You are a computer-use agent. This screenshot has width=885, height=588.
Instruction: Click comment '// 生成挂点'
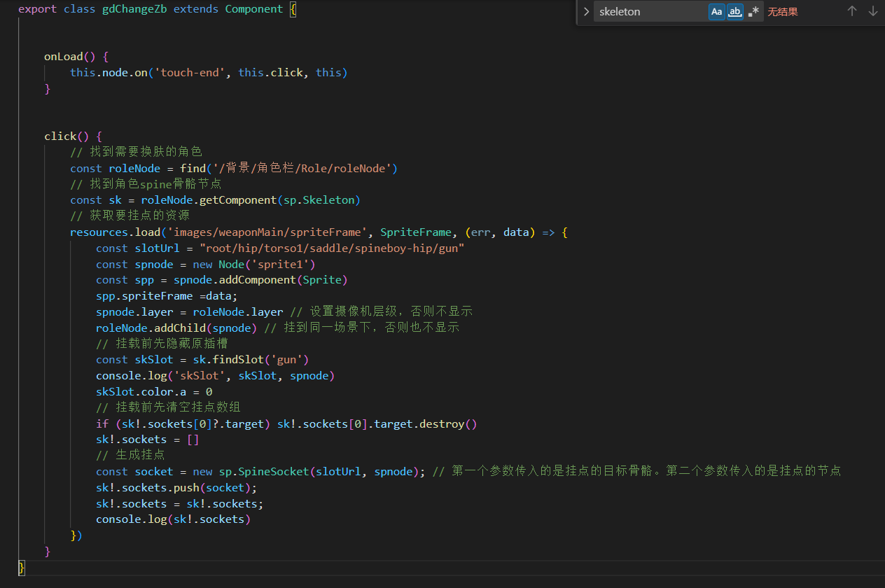pos(130,456)
